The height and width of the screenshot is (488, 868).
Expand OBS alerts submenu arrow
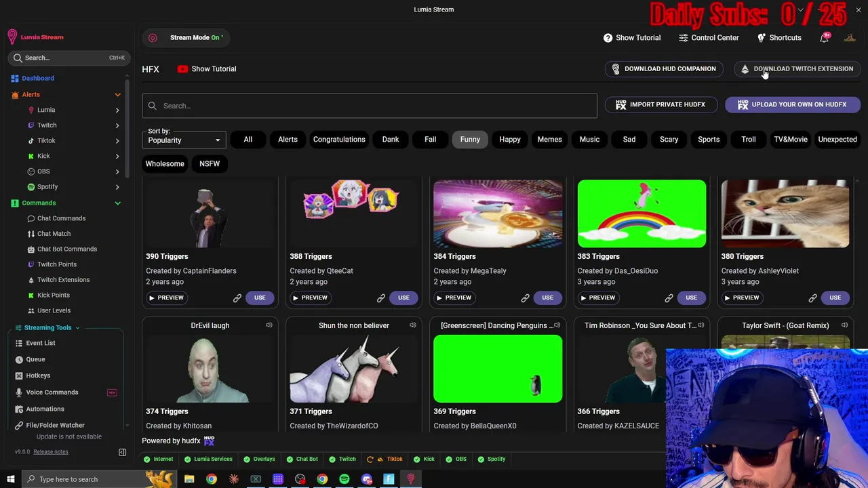(x=117, y=171)
